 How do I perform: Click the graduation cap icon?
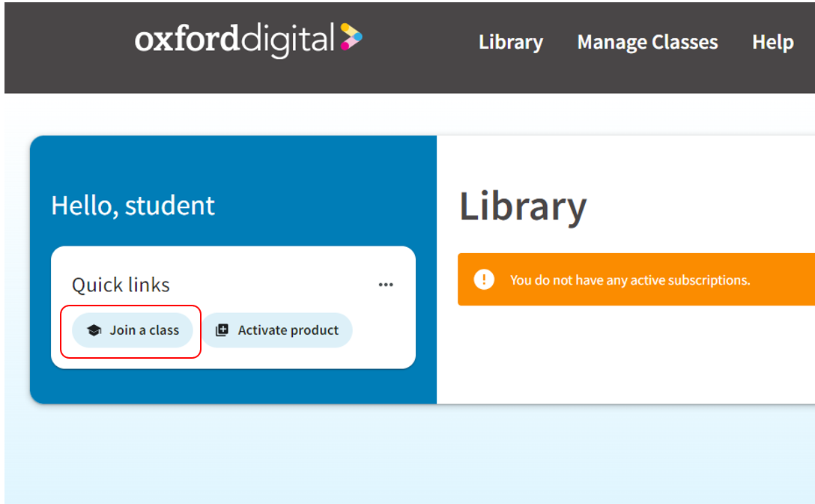(94, 330)
